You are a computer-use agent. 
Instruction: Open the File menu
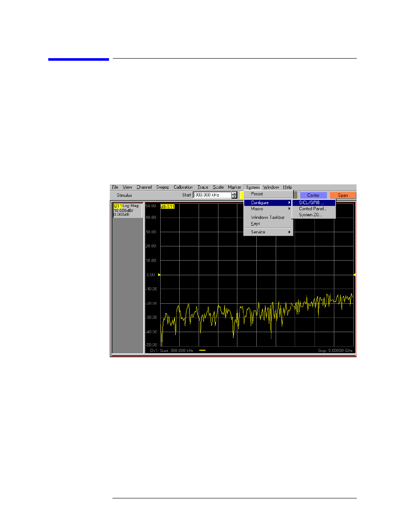(x=115, y=187)
